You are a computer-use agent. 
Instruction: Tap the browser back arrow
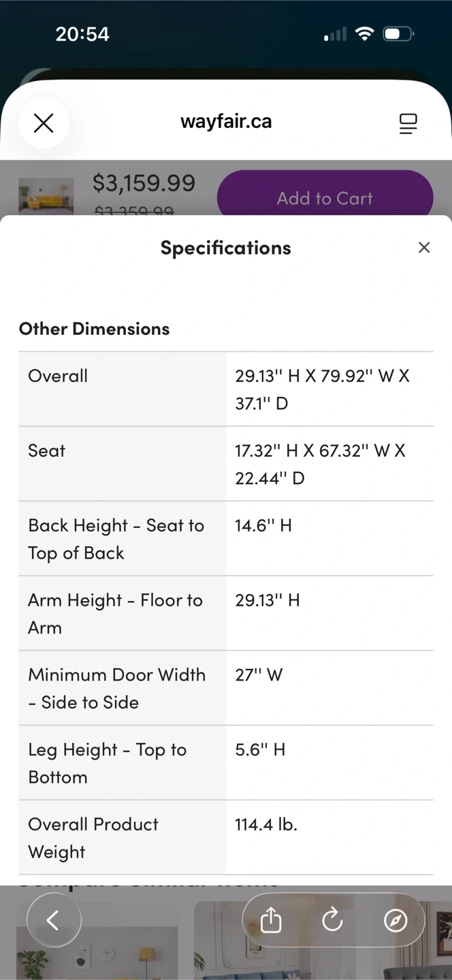pos(54,920)
